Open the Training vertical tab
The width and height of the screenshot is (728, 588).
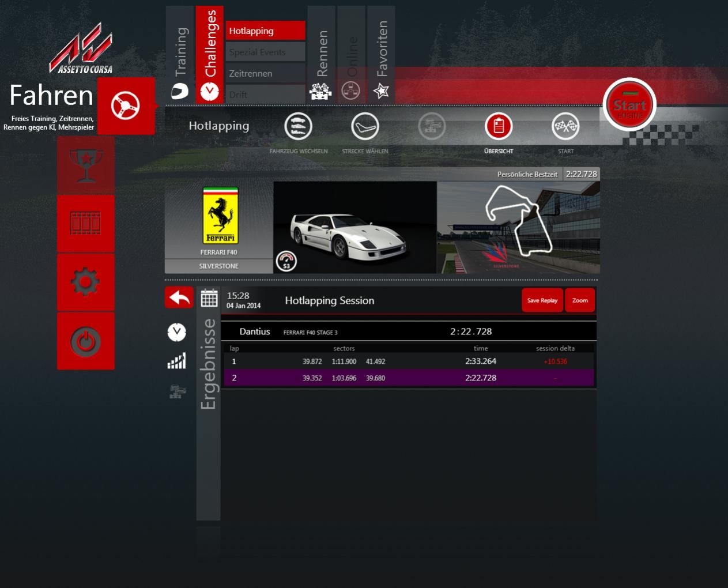pyautogui.click(x=180, y=55)
